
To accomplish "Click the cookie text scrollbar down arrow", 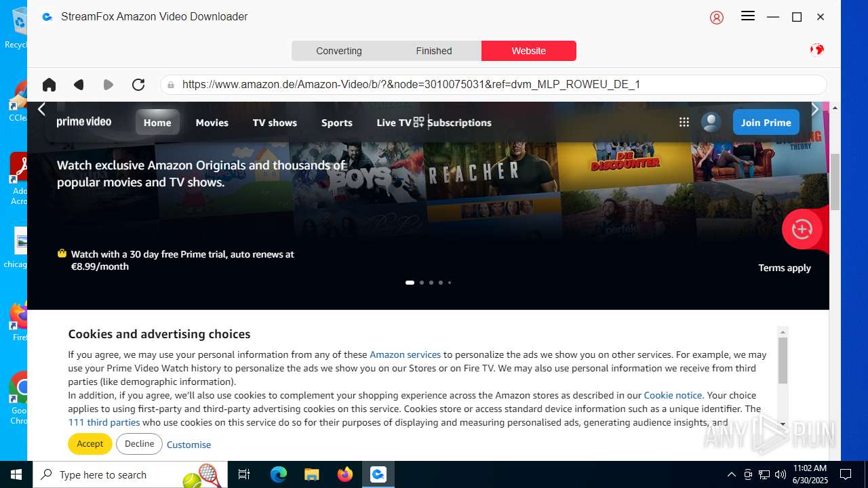I will pyautogui.click(x=783, y=424).
